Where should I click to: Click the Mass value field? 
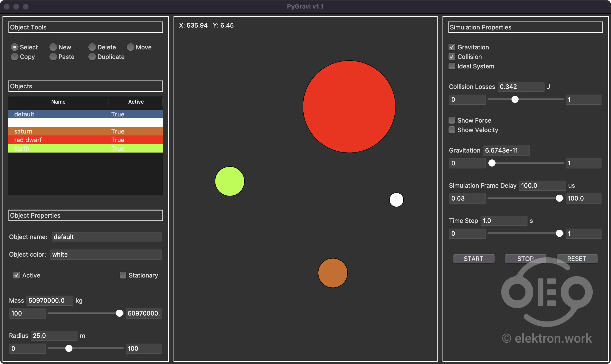point(50,301)
